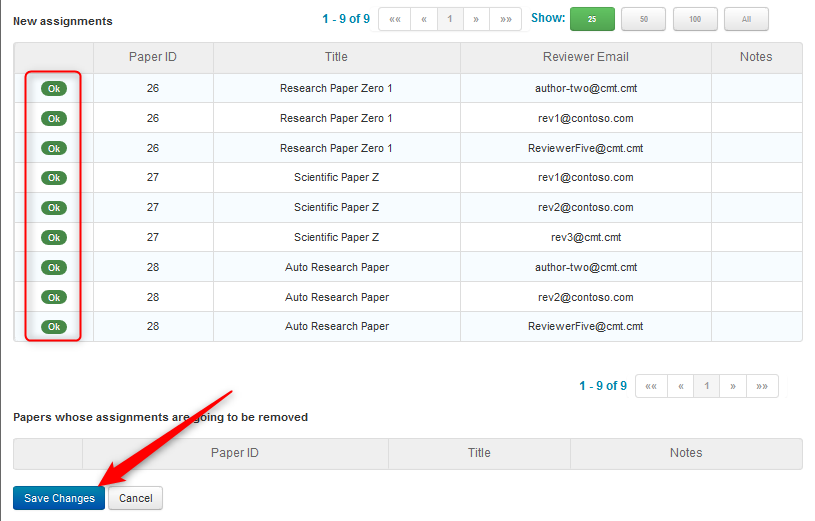Viewport: 815px width, 521px height.
Task: Click email rev1@contoso.com for paper 27
Action: pyautogui.click(x=586, y=177)
